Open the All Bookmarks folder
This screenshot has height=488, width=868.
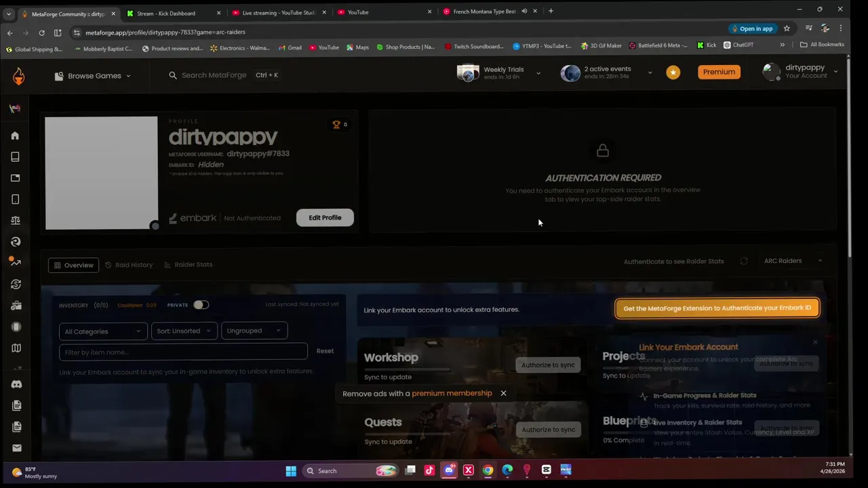click(x=822, y=45)
